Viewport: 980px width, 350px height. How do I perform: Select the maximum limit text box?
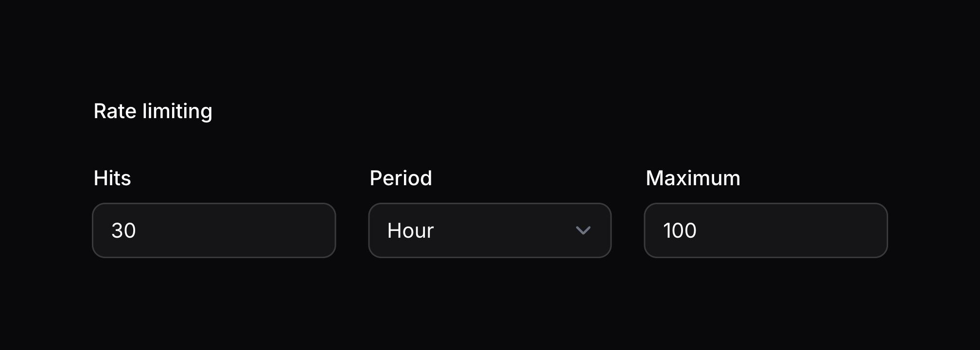coord(766,230)
